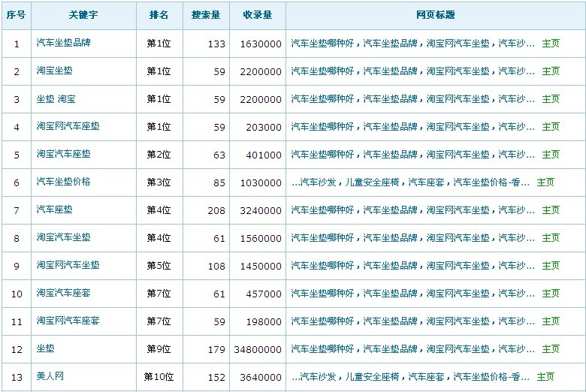Open page title link in row 7
Screen dimensions: 586x392
point(413,210)
